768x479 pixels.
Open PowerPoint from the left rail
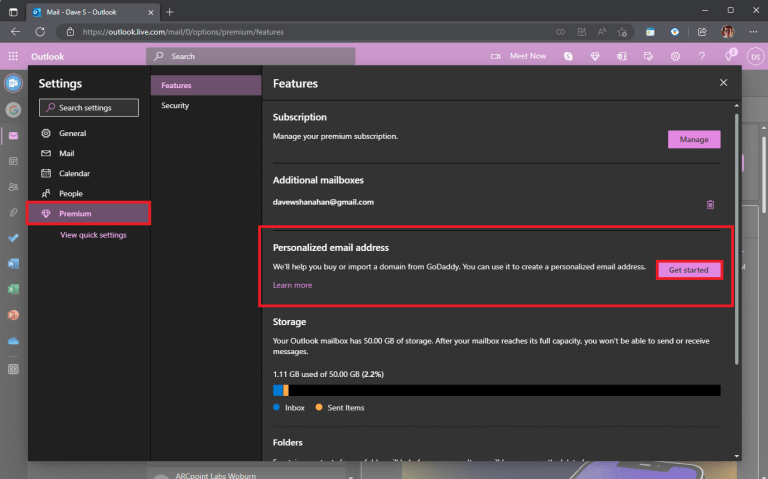13,315
